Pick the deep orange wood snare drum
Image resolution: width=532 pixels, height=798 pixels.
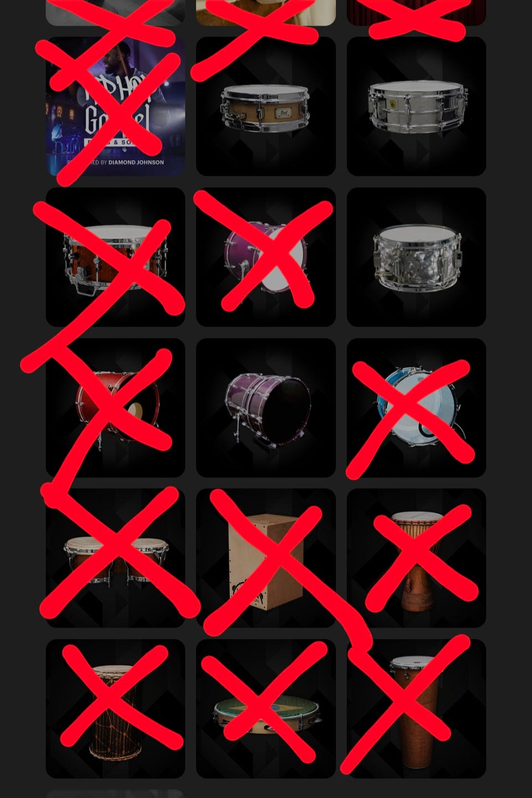[x=115, y=257]
